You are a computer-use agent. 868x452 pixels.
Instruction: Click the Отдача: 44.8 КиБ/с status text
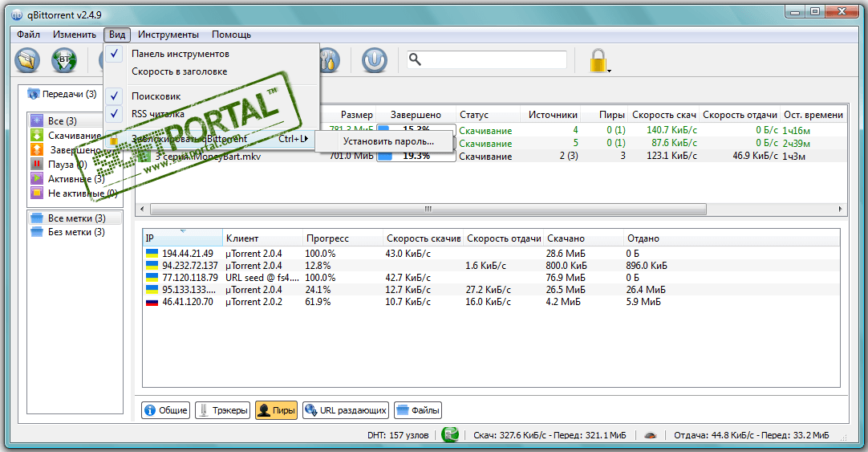tap(751, 435)
